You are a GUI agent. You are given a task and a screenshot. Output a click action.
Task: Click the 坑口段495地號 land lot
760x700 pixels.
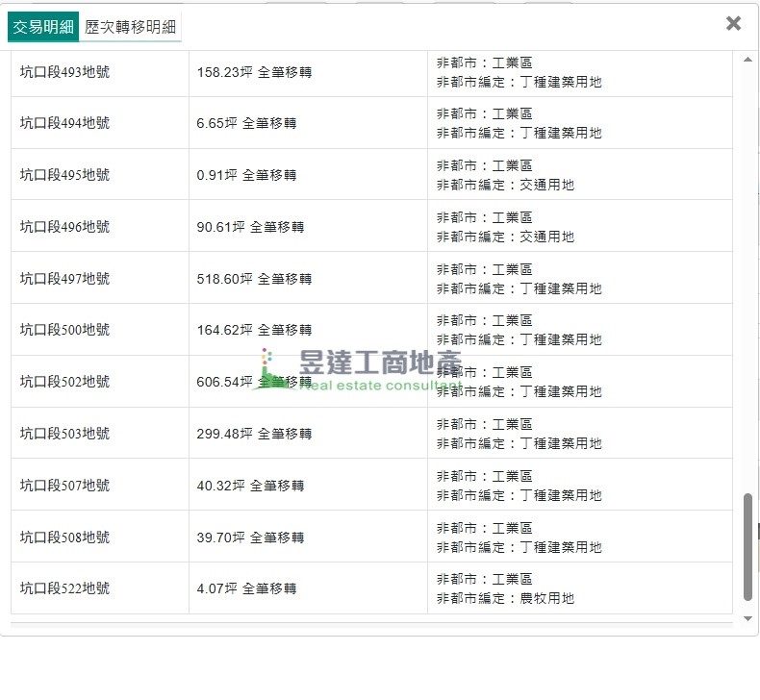click(65, 175)
